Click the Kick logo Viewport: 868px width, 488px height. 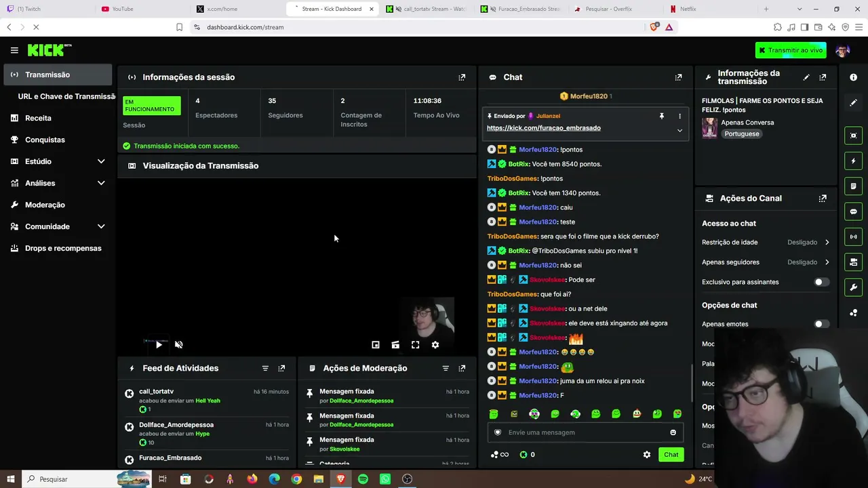pos(50,50)
